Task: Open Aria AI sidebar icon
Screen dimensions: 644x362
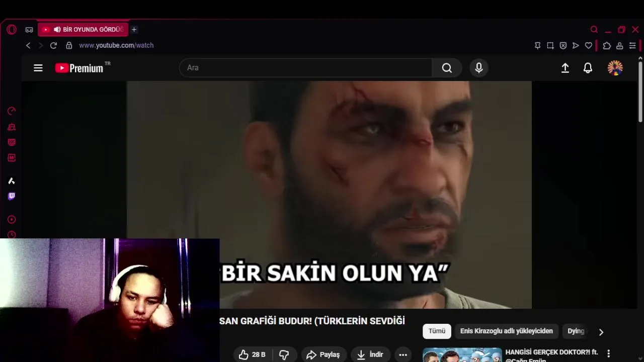Action: [12, 181]
